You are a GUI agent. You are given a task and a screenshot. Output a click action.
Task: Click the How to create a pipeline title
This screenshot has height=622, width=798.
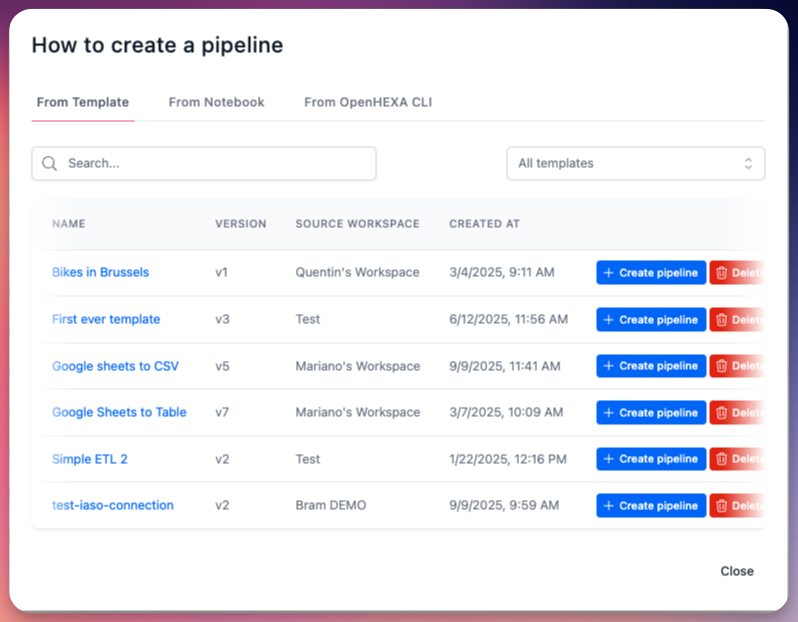pos(157,45)
